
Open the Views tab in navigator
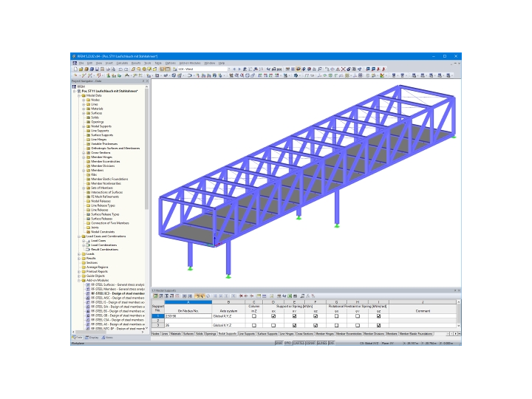coord(107,338)
